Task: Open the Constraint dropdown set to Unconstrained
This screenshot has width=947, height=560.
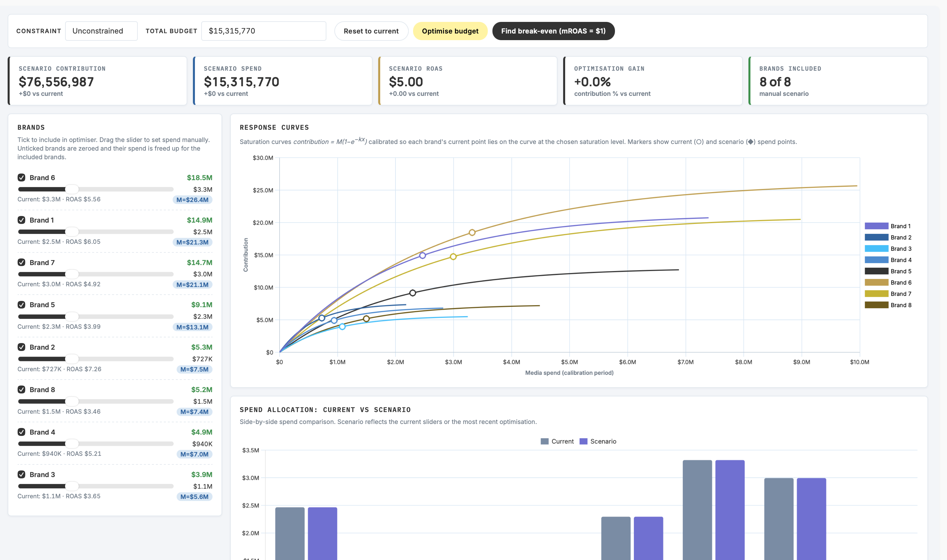Action: pos(101,31)
